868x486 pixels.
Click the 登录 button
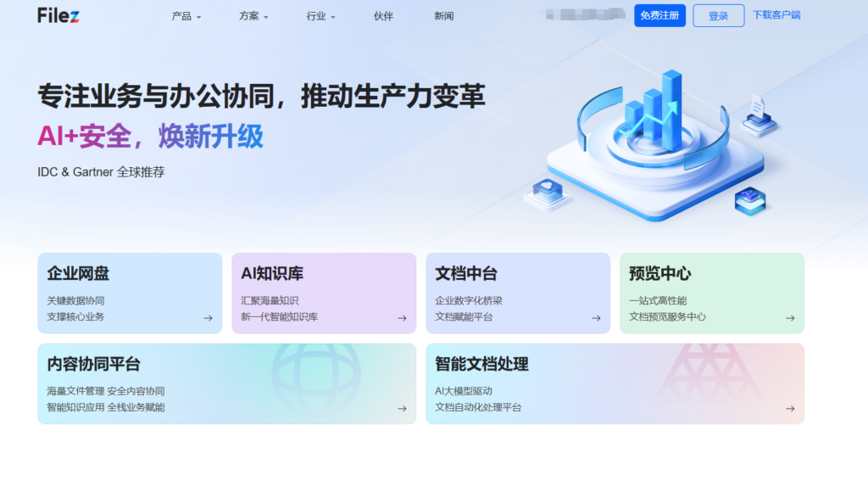tap(719, 15)
